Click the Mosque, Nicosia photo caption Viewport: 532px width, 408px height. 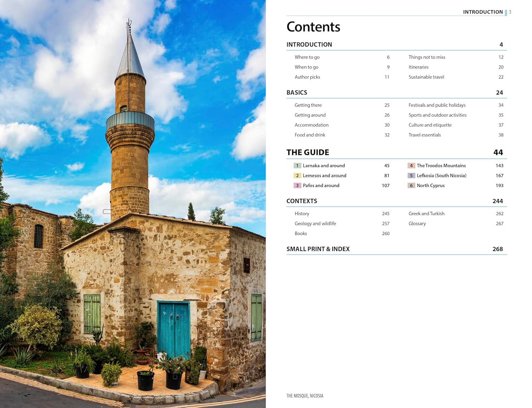pos(305,396)
